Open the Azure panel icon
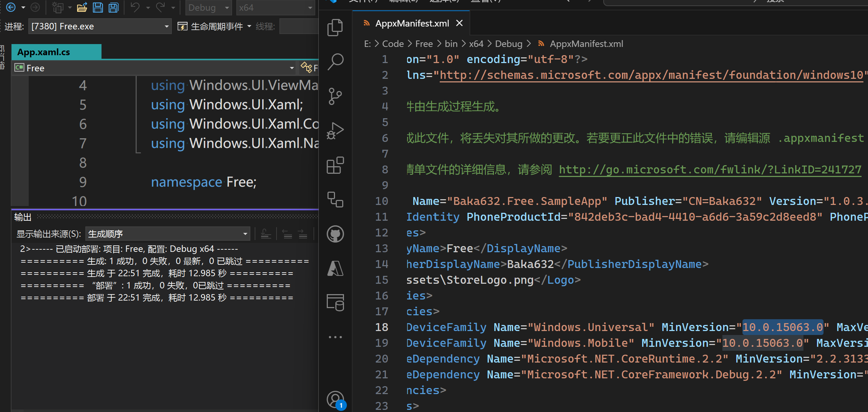This screenshot has width=868, height=412. pyautogui.click(x=335, y=268)
